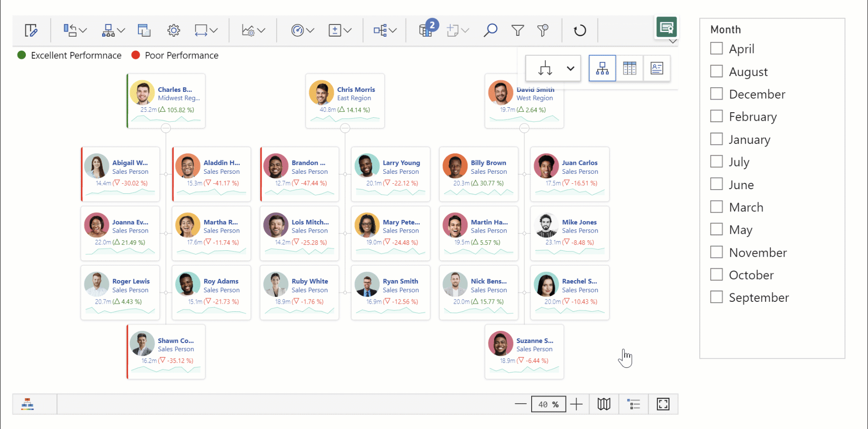
Task: Open the layout orientation dropdown
Action: [x=570, y=68]
